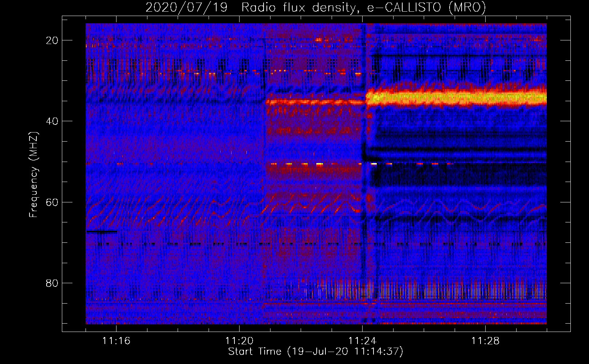Click the 80 MHz frequency label
Image resolution: width=589 pixels, height=364 pixels.
click(x=52, y=283)
